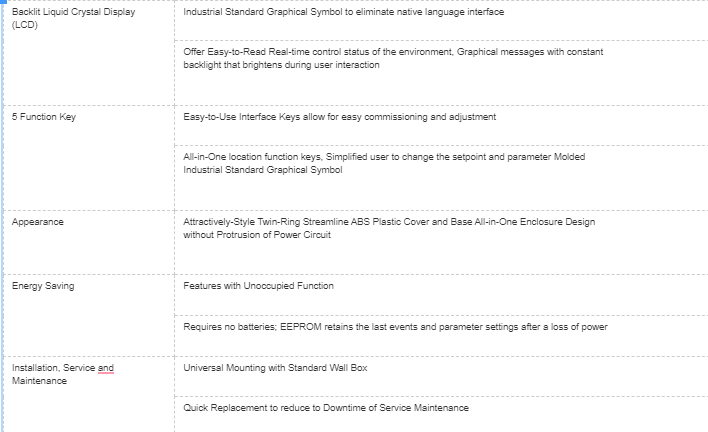Click "Universal Mounting with Standard Wall Box"

276,368
